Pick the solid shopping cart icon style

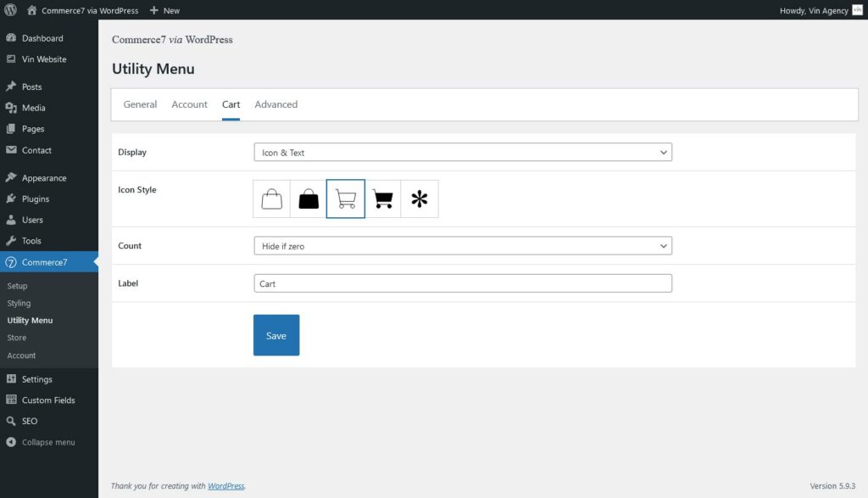tap(382, 198)
